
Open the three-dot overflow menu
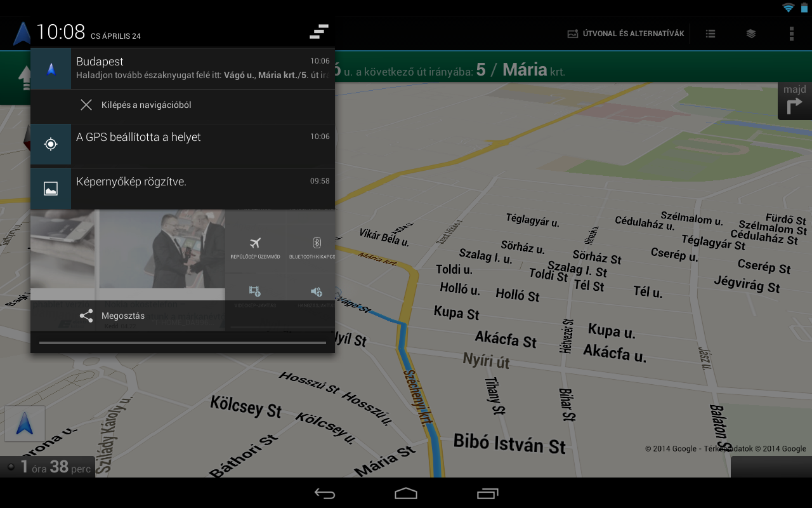pos(792,34)
